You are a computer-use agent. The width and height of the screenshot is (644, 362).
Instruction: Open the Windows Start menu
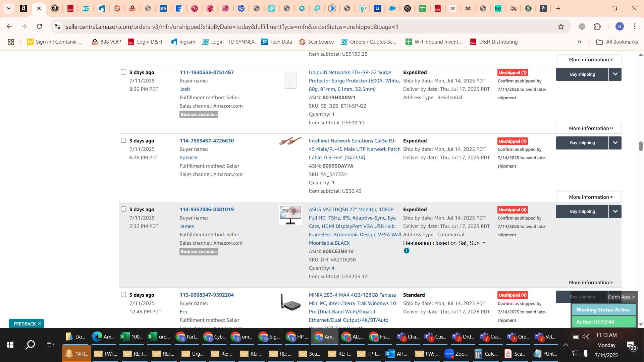(10, 345)
